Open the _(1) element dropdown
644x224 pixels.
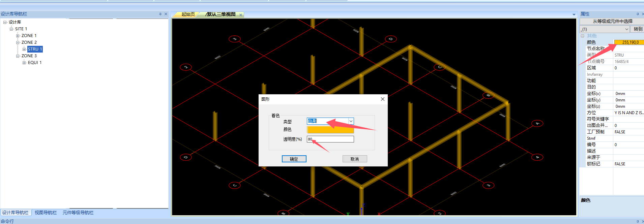tap(626, 29)
